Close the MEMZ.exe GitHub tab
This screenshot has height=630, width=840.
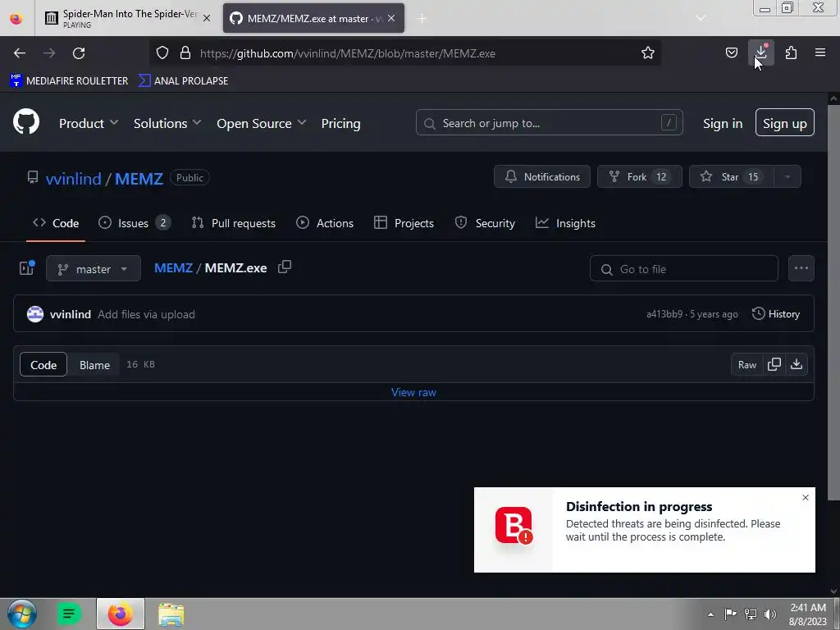click(x=391, y=18)
